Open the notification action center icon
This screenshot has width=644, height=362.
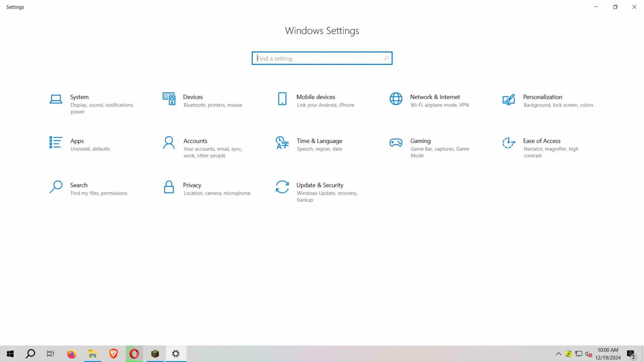point(631,354)
